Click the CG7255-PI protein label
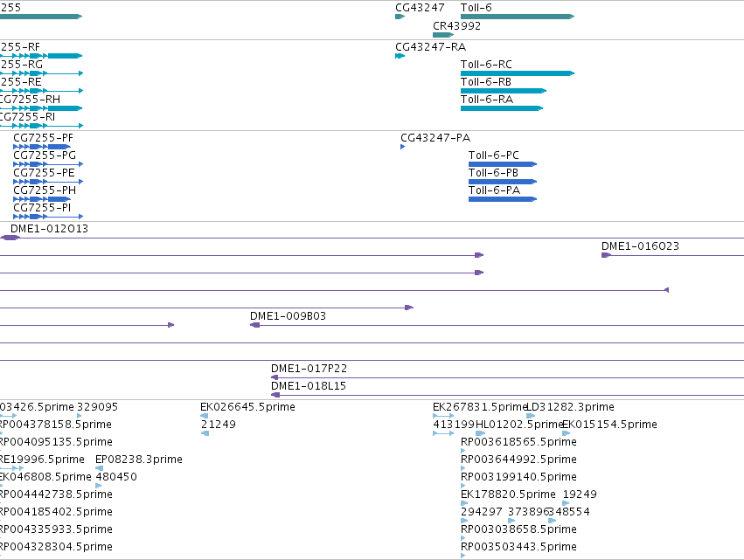The height and width of the screenshot is (560, 744). click(42, 208)
